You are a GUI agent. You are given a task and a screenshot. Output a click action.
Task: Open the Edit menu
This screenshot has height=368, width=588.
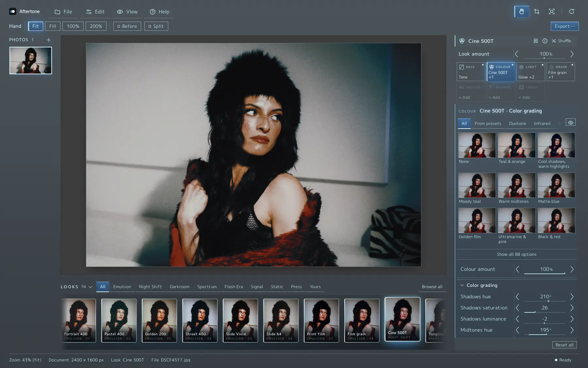pos(95,12)
